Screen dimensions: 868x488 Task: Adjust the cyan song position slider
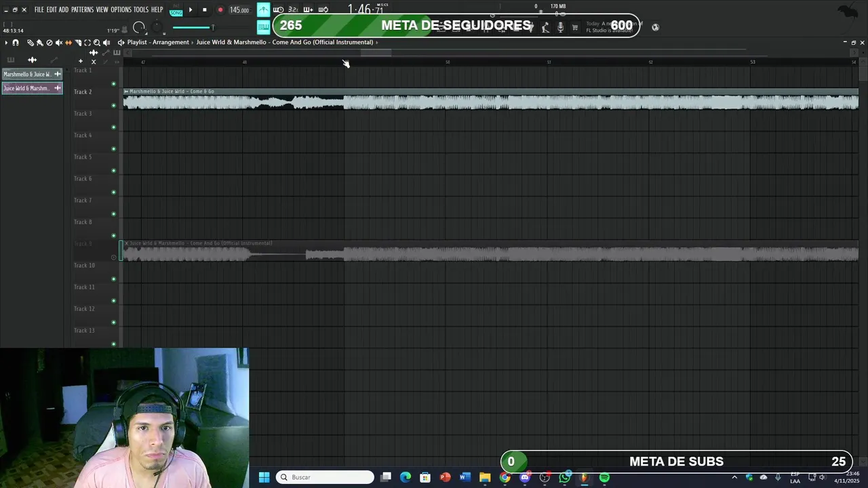coord(193,27)
